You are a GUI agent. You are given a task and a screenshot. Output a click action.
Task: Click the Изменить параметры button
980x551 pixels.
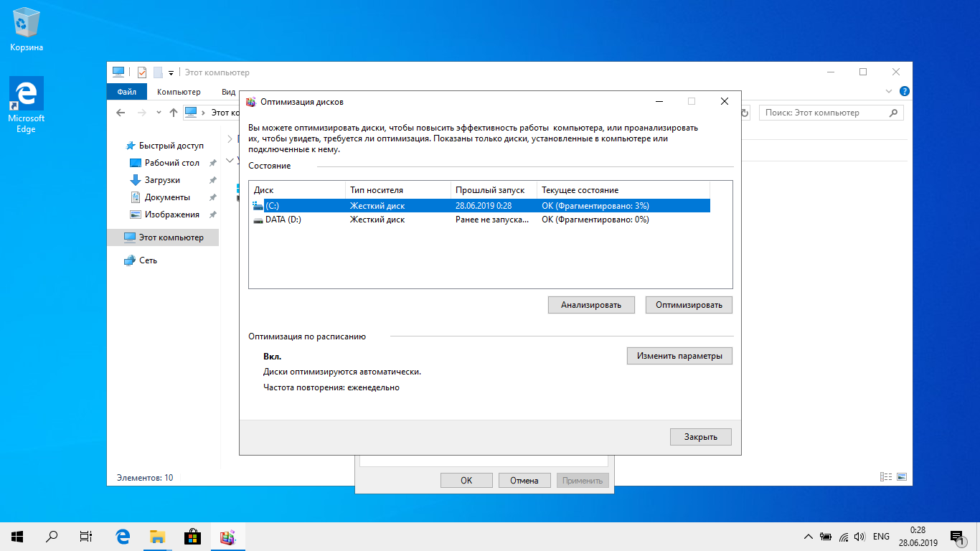click(x=679, y=356)
